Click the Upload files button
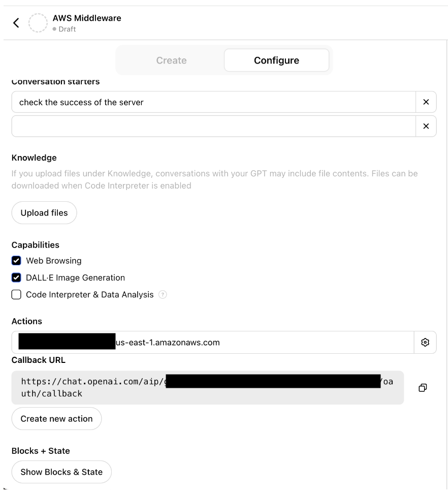 [x=44, y=212]
